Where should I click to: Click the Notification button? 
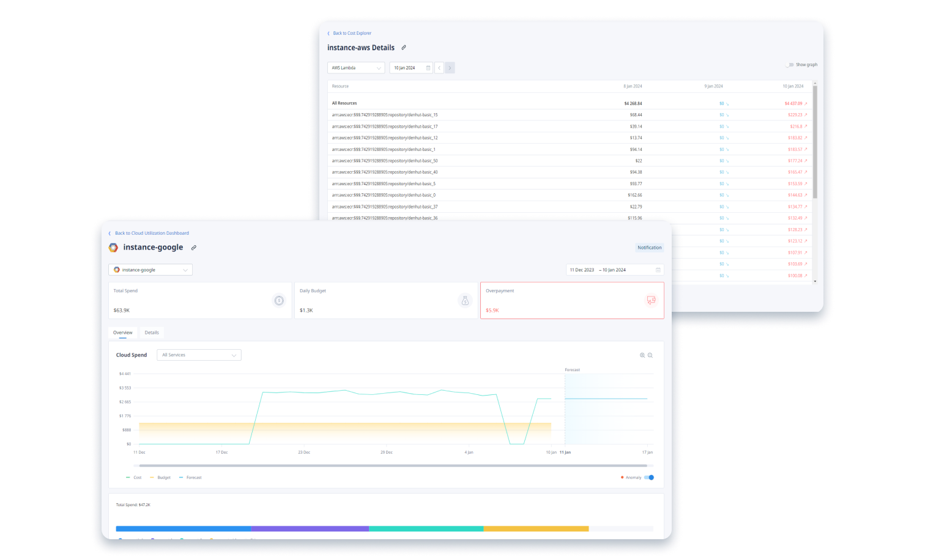(650, 248)
